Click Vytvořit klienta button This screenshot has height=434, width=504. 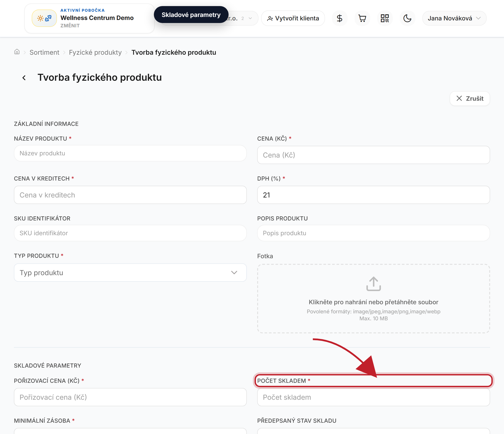[x=293, y=18]
